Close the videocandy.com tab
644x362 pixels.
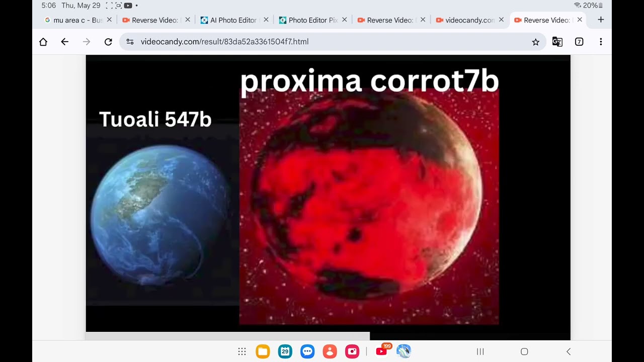pos(502,20)
